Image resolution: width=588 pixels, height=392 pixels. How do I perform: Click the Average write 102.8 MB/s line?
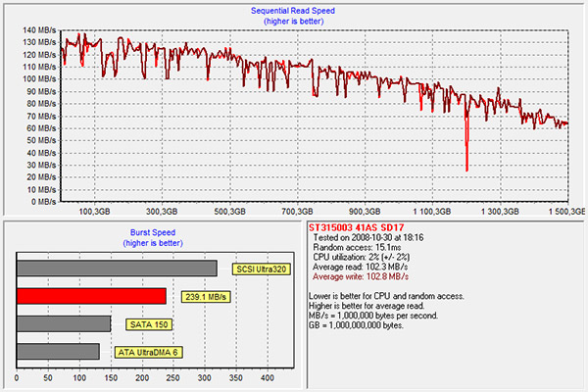[x=361, y=276]
